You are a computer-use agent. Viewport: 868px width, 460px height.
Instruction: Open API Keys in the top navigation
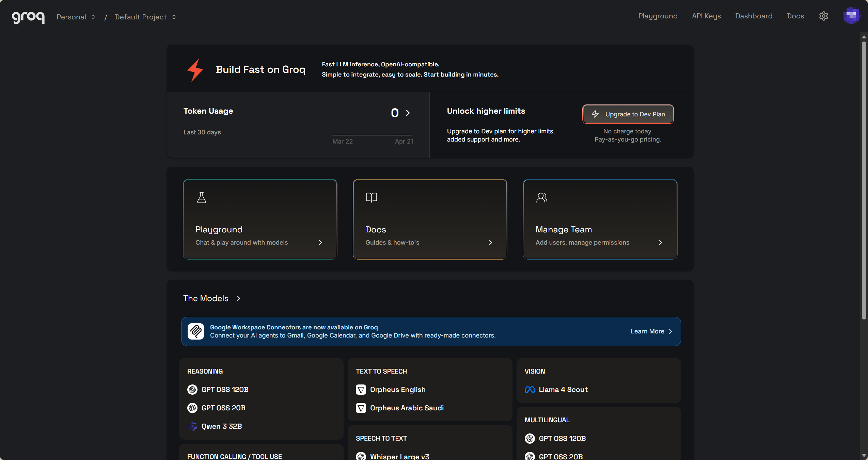706,16
